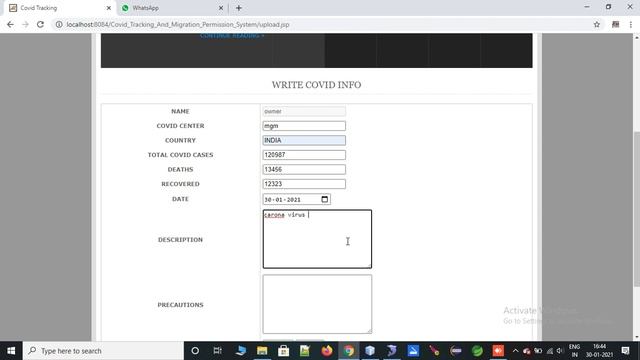This screenshot has width=640, height=360.
Task: Open the orange recorder taskbar icon
Action: click(x=498, y=351)
